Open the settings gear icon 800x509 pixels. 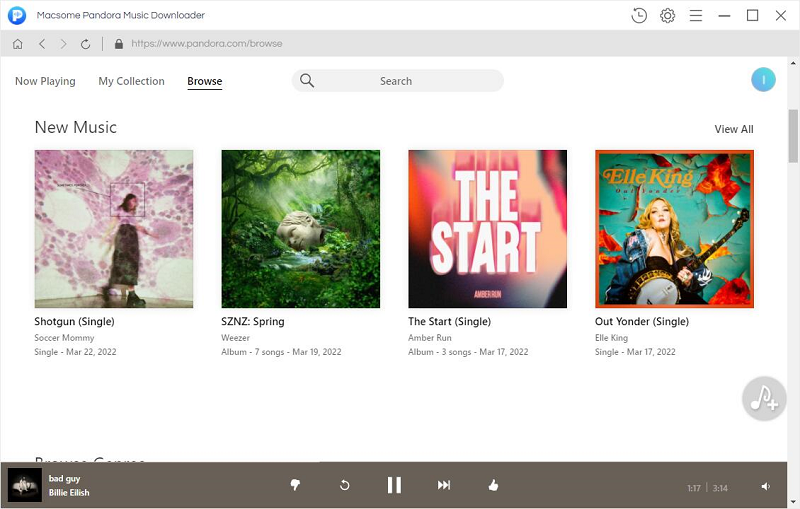[667, 15]
